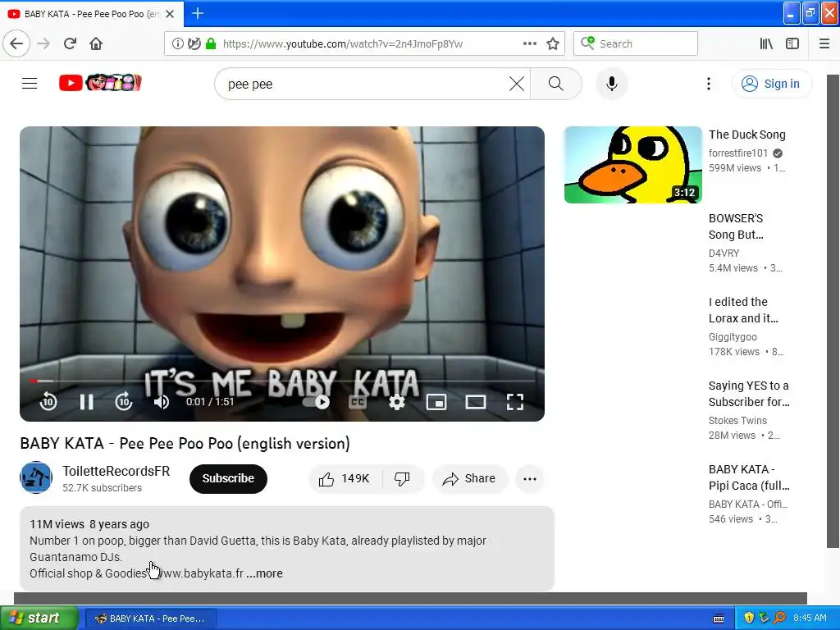
Task: Open the YouTube guide hamburger menu
Action: click(x=30, y=84)
